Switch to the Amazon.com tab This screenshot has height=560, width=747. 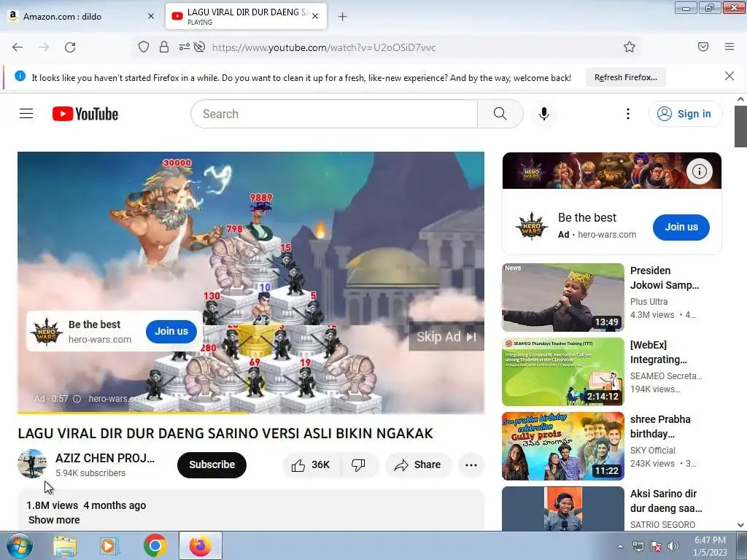[x=81, y=17]
